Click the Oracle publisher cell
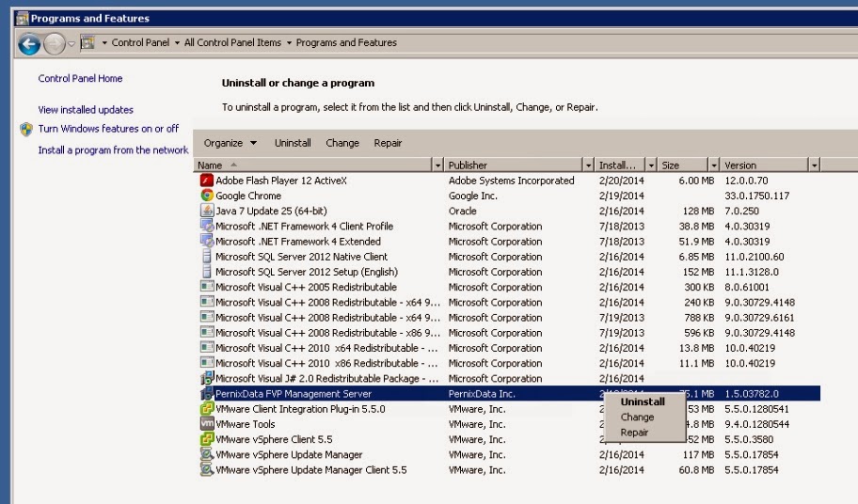This screenshot has height=504, width=858. pyautogui.click(x=462, y=211)
